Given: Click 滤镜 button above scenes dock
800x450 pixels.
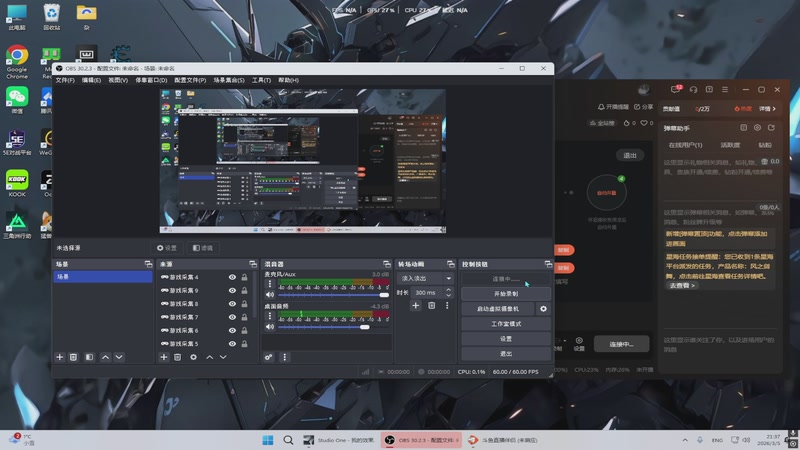Looking at the screenshot, I should pos(203,248).
